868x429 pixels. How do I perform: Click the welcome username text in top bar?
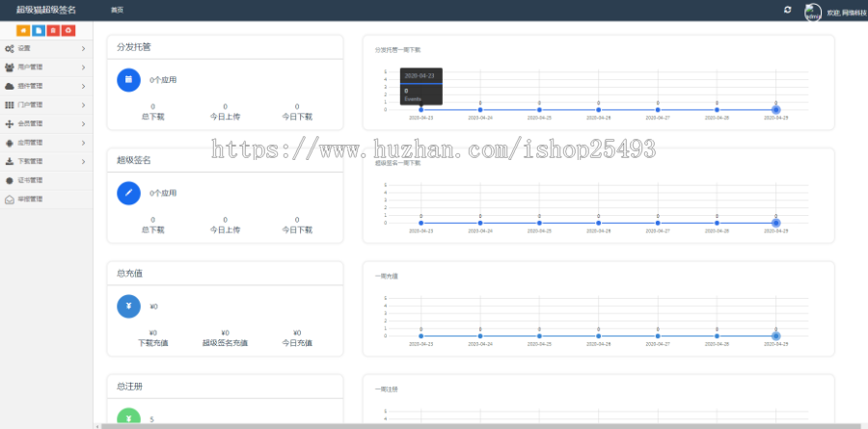tap(847, 13)
